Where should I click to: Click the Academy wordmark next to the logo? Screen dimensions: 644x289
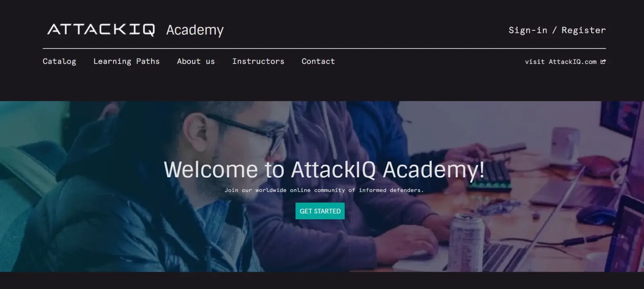tap(195, 30)
